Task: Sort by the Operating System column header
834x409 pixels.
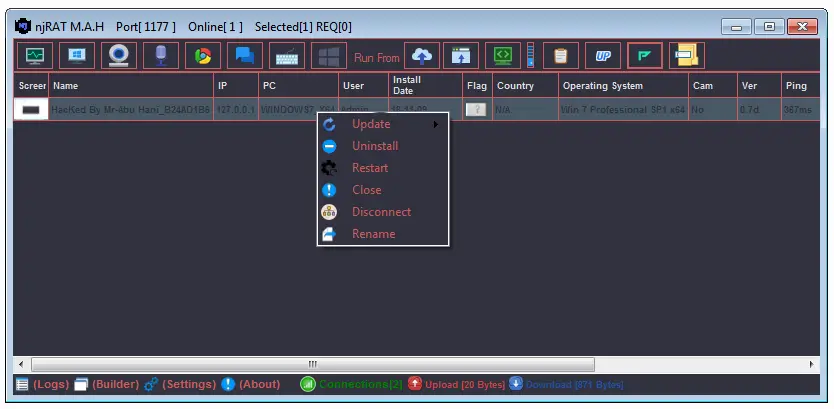Action: click(602, 86)
